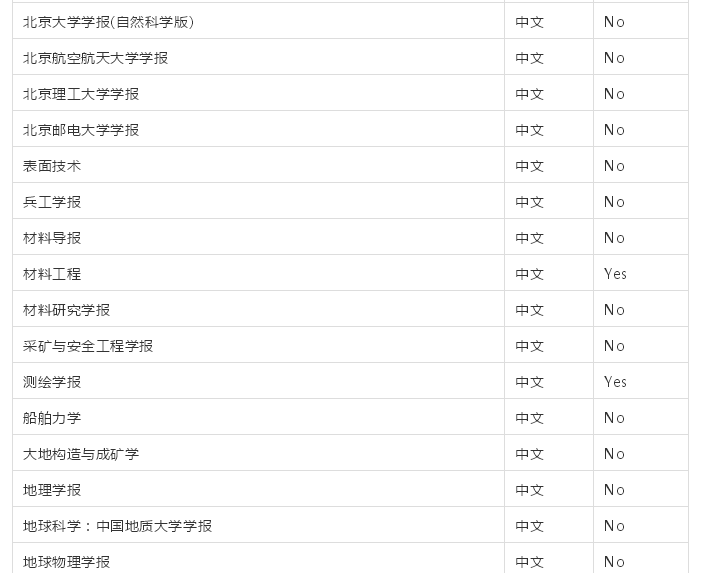The image size is (702, 573).
Task: Select the 北京理工大学学报 entry
Action: 81,94
